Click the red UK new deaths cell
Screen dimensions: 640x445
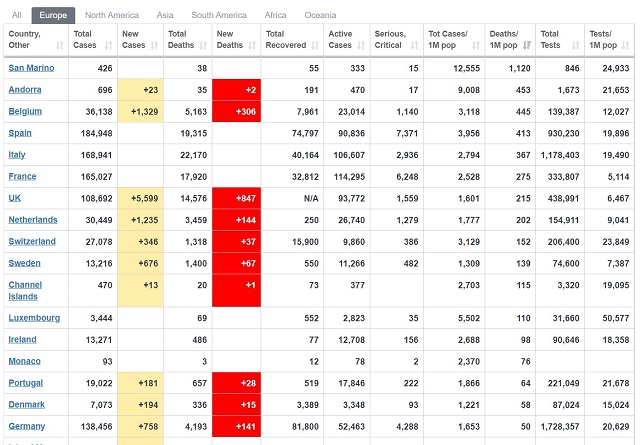click(237, 198)
